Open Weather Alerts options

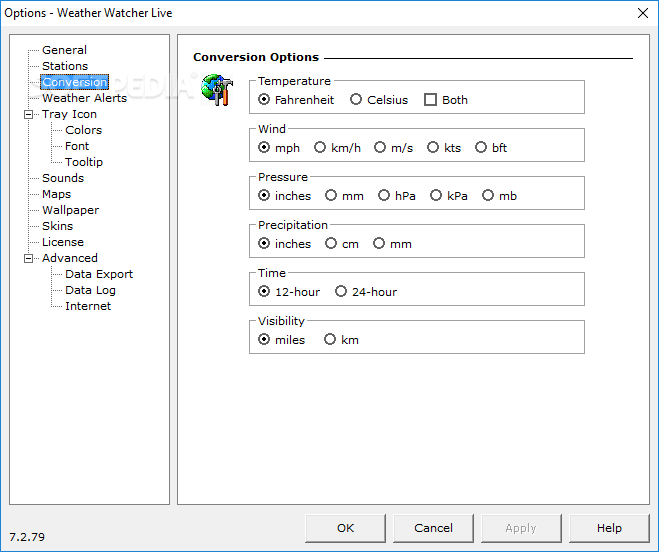coord(84,98)
